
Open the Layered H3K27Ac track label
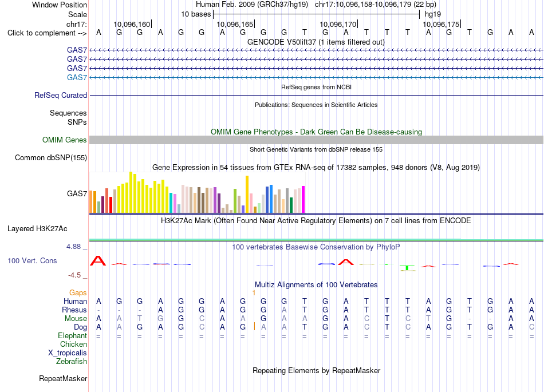37,229
